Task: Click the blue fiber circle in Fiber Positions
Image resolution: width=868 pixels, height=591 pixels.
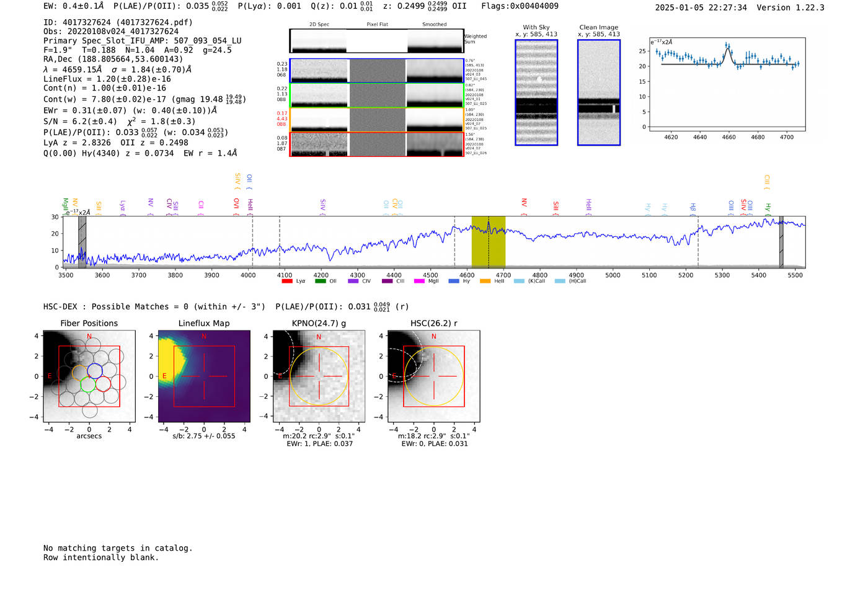Action: pyautogui.click(x=95, y=371)
